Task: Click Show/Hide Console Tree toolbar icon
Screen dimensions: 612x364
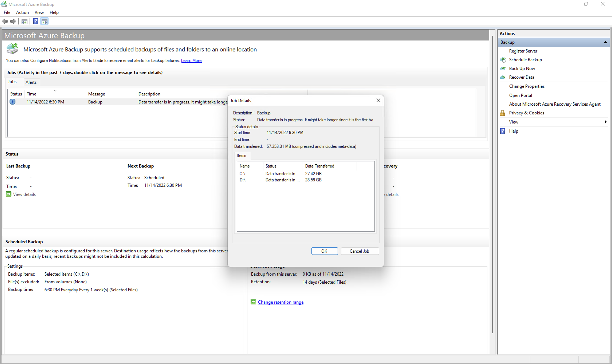Action: pos(24,22)
